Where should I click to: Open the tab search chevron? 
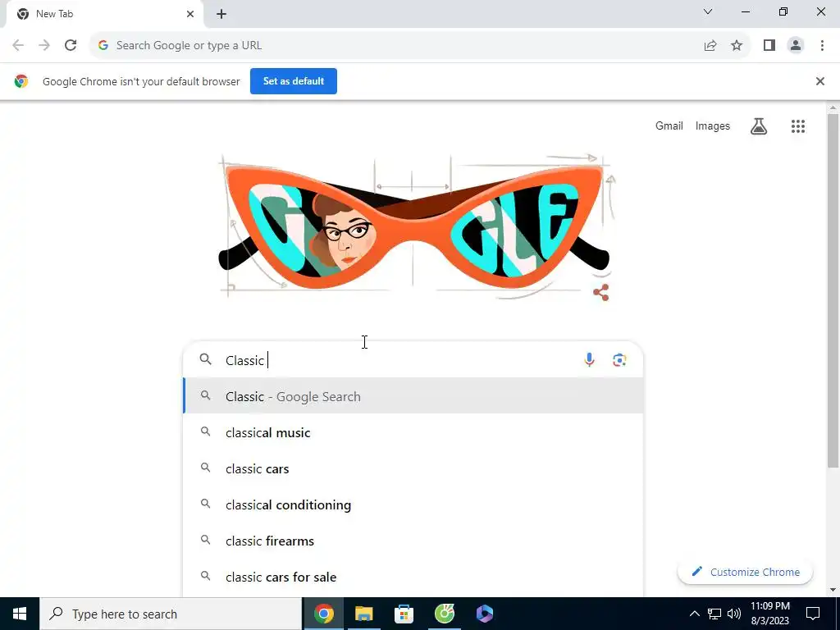point(708,11)
